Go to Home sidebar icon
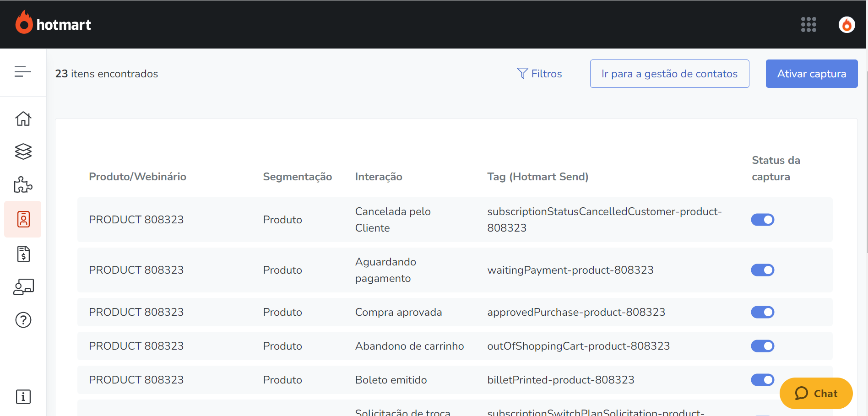This screenshot has height=416, width=868. [x=23, y=119]
